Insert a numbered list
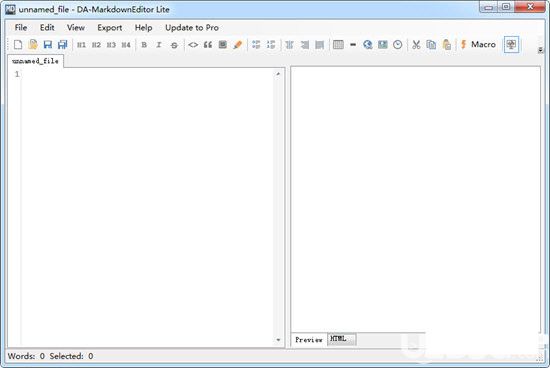This screenshot has width=550, height=368. [x=271, y=45]
